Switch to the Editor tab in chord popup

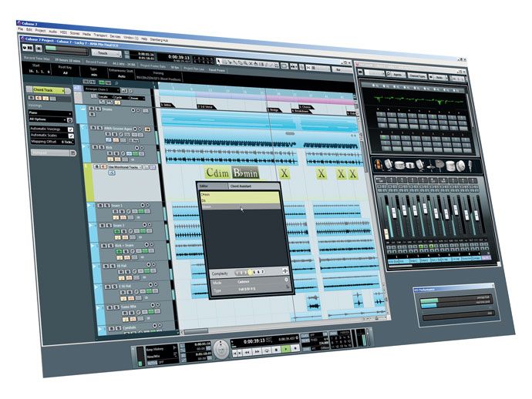click(x=214, y=186)
